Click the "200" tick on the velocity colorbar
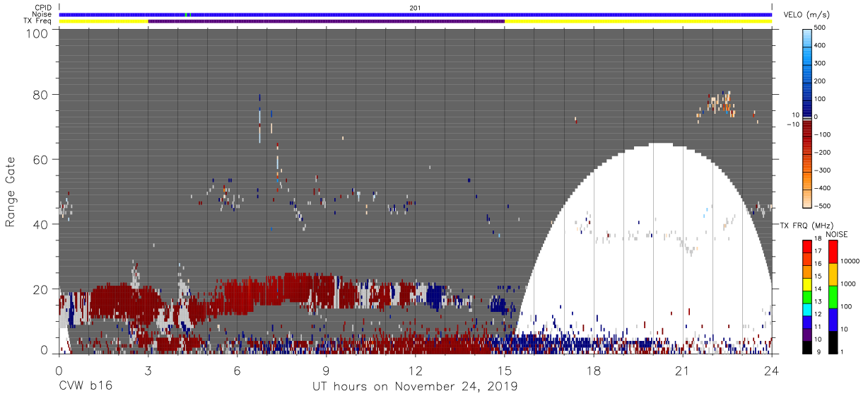868x401 pixels. tap(820, 81)
